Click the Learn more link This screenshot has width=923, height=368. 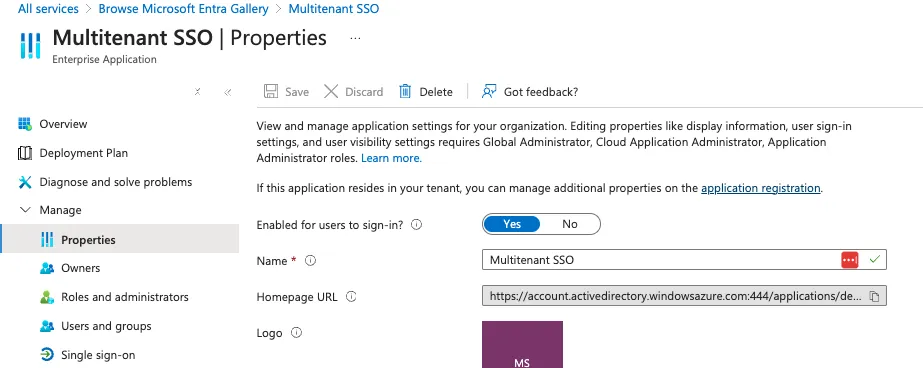[391, 158]
